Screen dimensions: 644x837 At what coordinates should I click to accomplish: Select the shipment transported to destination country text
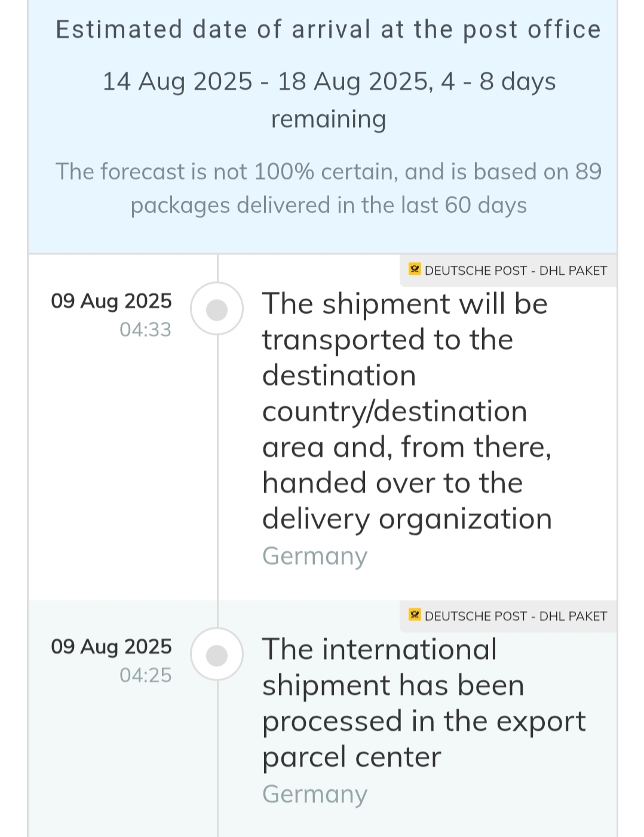[407, 411]
